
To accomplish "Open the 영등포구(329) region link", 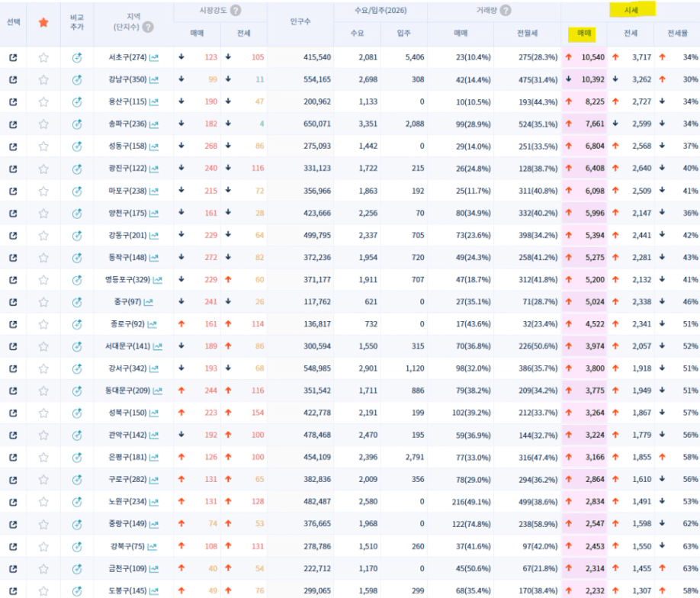I will point(127,280).
